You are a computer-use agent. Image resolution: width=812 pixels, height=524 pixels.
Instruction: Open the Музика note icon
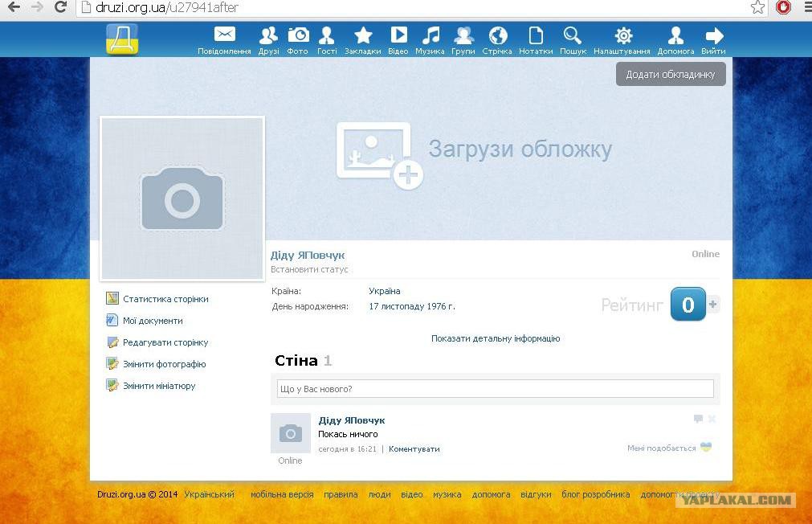[x=430, y=35]
